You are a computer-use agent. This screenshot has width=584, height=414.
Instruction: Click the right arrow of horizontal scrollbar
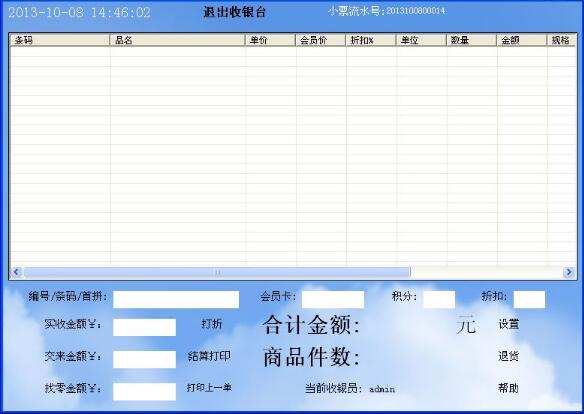(569, 272)
